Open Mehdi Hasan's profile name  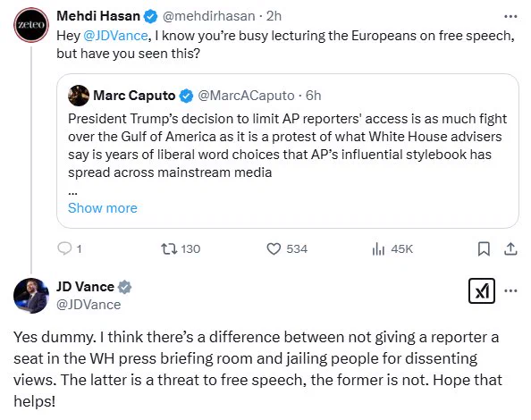click(x=98, y=16)
